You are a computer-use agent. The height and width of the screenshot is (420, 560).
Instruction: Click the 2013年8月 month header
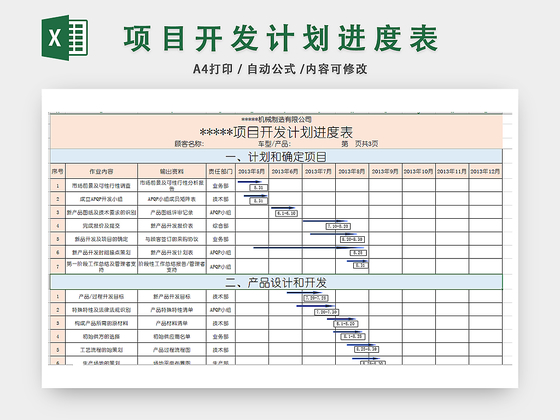352,171
